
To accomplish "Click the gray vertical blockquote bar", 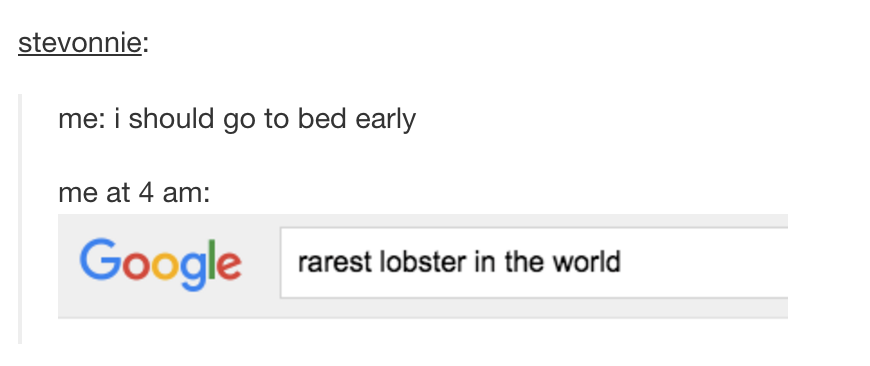I will pos(20,218).
